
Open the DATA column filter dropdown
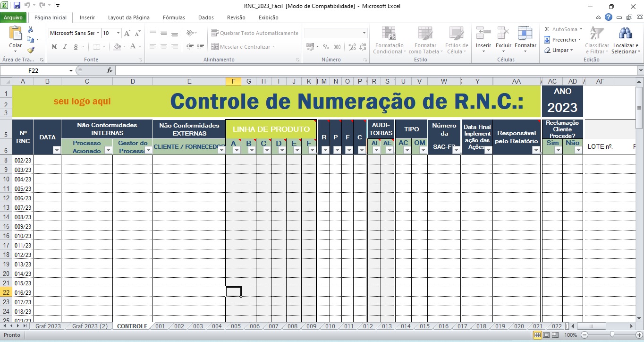click(57, 150)
